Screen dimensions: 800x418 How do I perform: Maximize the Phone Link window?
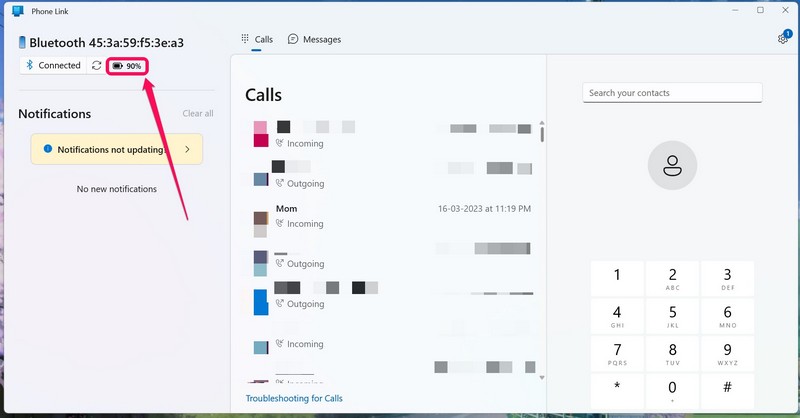pyautogui.click(x=760, y=10)
